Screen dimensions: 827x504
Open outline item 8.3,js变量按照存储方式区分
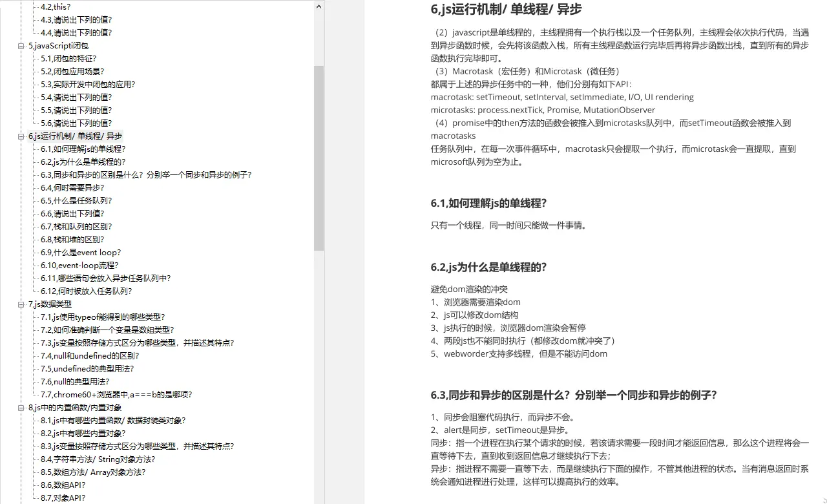click(137, 446)
